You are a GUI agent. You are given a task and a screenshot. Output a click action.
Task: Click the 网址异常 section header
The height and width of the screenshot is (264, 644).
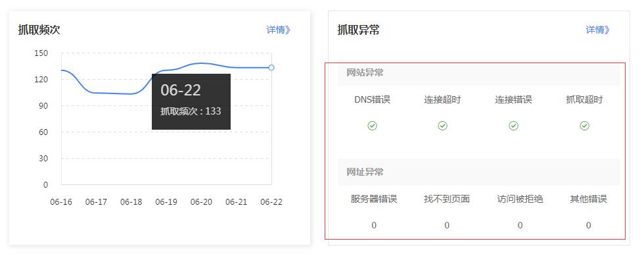[479, 172]
